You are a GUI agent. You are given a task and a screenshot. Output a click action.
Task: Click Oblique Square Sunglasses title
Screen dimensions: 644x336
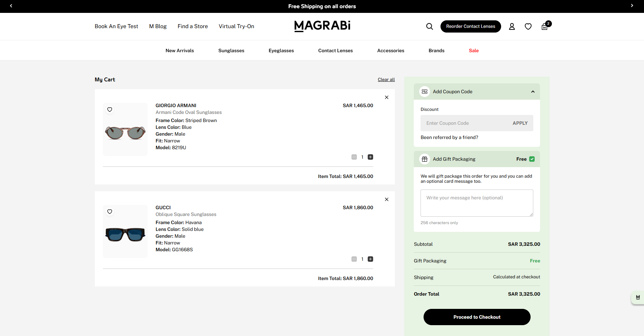point(186,214)
